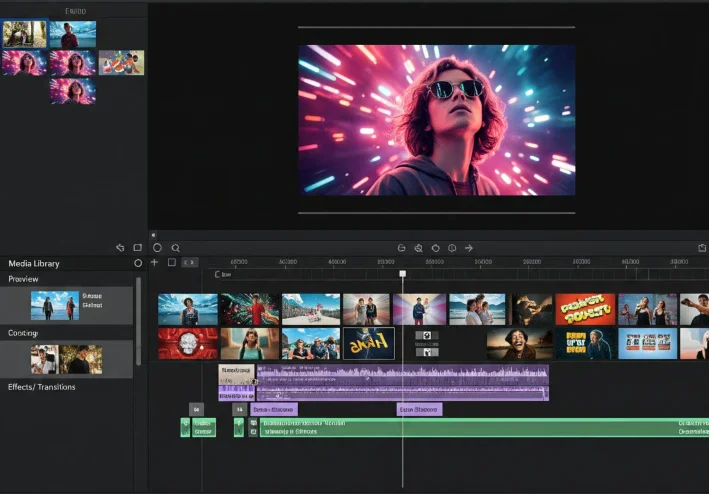The image size is (709, 494).
Task: Expand the Effects/ Transitions section
Action: point(42,387)
